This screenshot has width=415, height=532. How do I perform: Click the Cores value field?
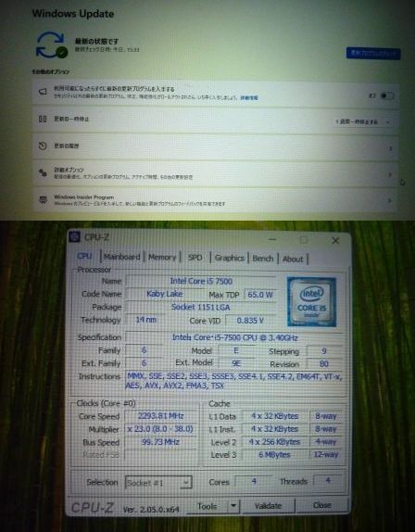(x=254, y=481)
